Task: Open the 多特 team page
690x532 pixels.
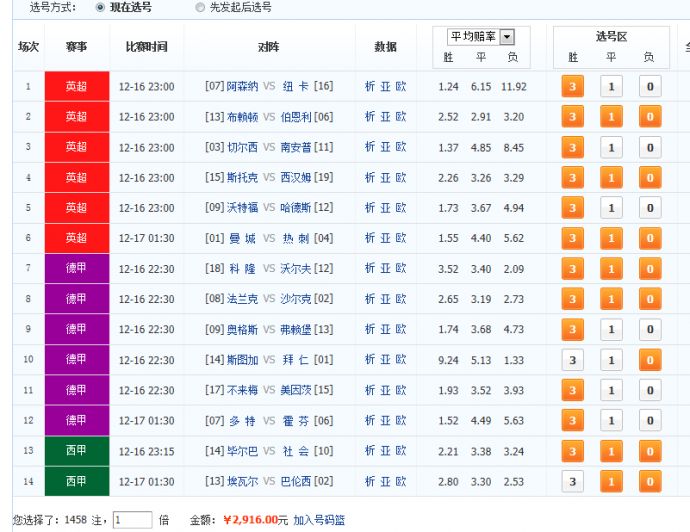Action: coord(242,421)
